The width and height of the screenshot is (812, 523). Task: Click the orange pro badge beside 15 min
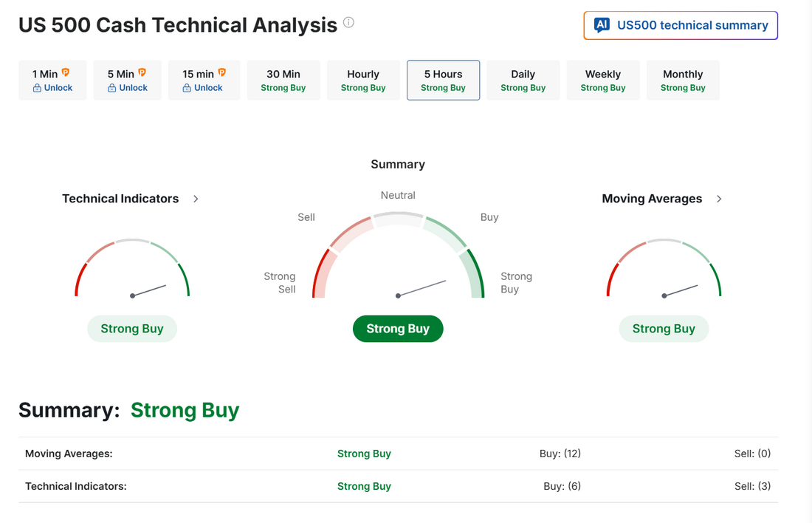221,72
